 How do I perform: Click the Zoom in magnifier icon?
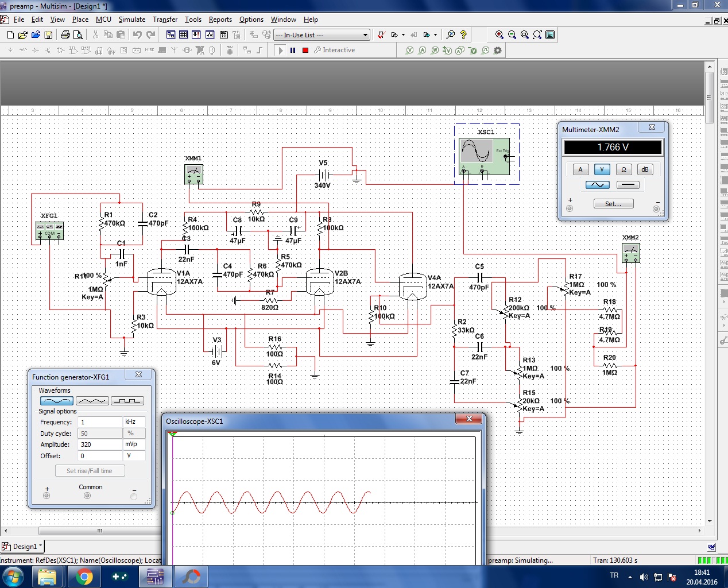499,35
